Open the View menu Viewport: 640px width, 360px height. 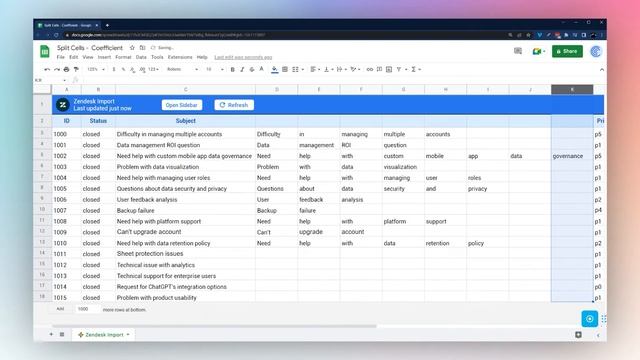[x=88, y=57]
